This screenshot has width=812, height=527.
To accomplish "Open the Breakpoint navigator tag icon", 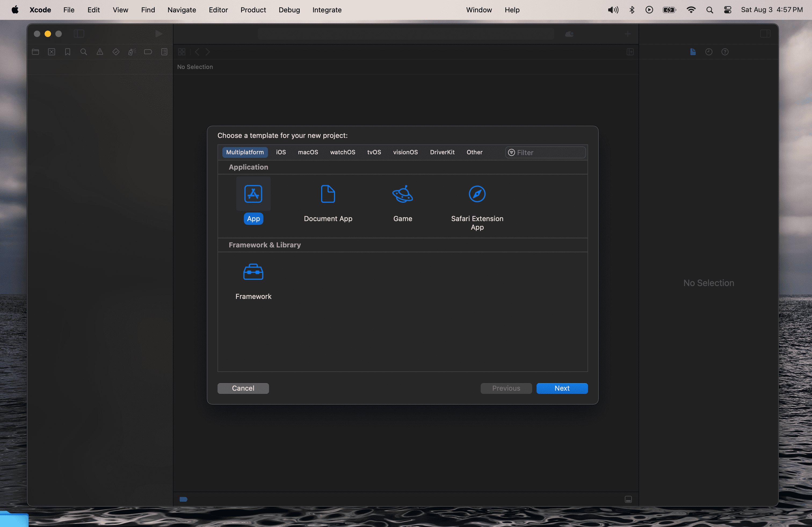I will point(148,52).
